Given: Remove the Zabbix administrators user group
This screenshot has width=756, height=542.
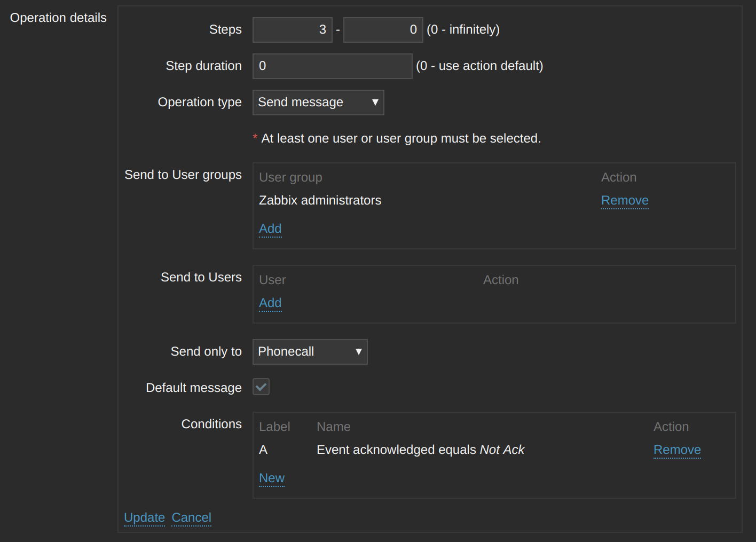Looking at the screenshot, I should coord(624,201).
